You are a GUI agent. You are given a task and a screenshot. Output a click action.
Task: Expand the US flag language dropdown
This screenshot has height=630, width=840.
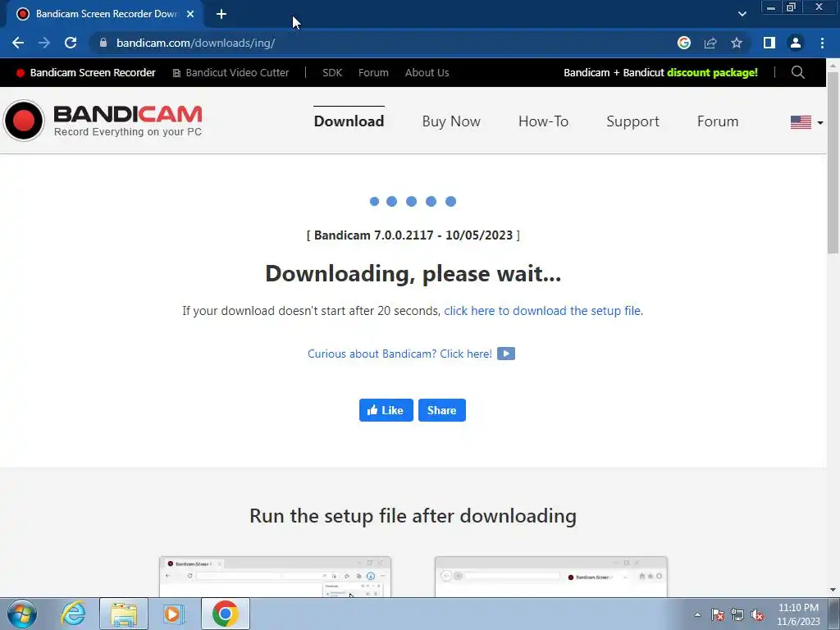pos(807,122)
